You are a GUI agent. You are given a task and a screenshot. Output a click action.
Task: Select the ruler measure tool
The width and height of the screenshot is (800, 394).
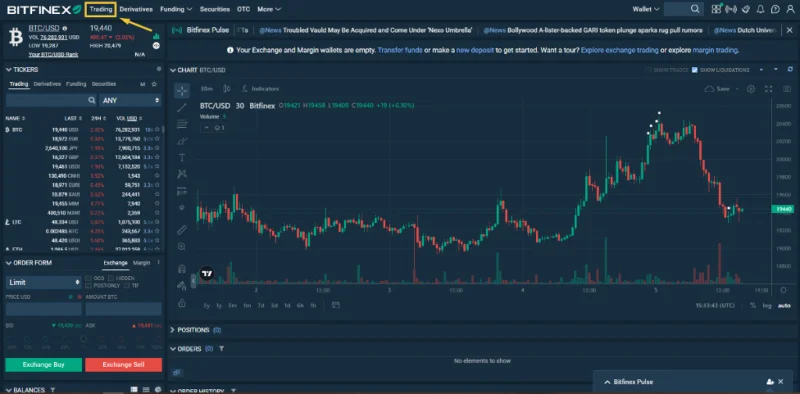[x=182, y=230]
